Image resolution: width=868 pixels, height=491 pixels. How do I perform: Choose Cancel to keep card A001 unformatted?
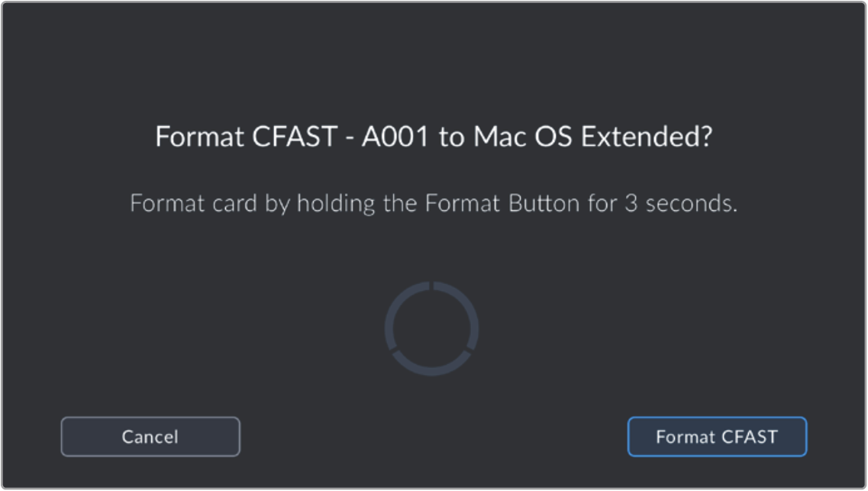click(150, 437)
